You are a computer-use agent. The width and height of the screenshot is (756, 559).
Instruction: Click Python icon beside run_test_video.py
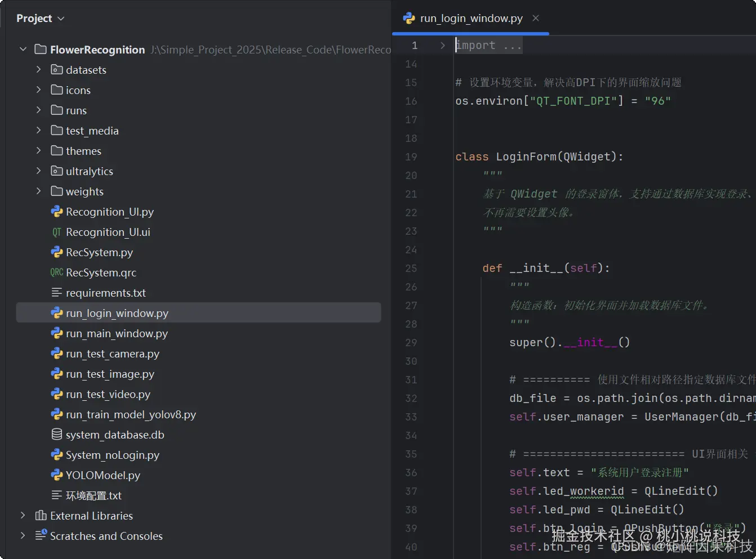coord(56,394)
